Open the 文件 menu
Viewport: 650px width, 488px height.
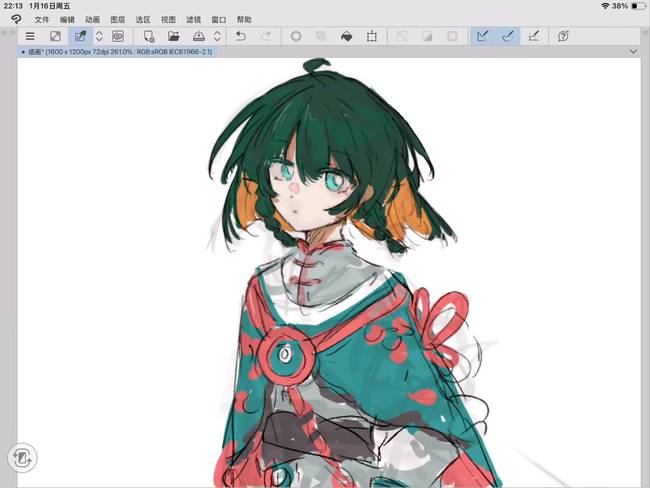(42, 19)
